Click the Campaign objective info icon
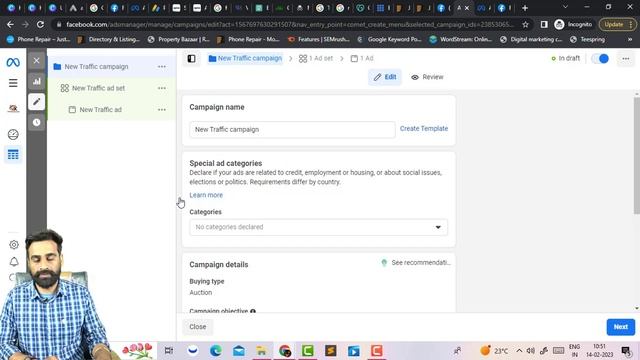 point(253,311)
